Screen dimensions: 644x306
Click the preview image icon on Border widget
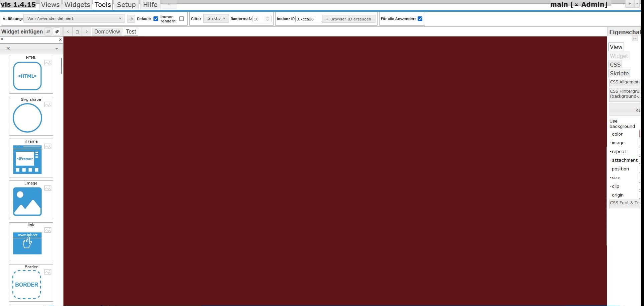[x=48, y=272]
